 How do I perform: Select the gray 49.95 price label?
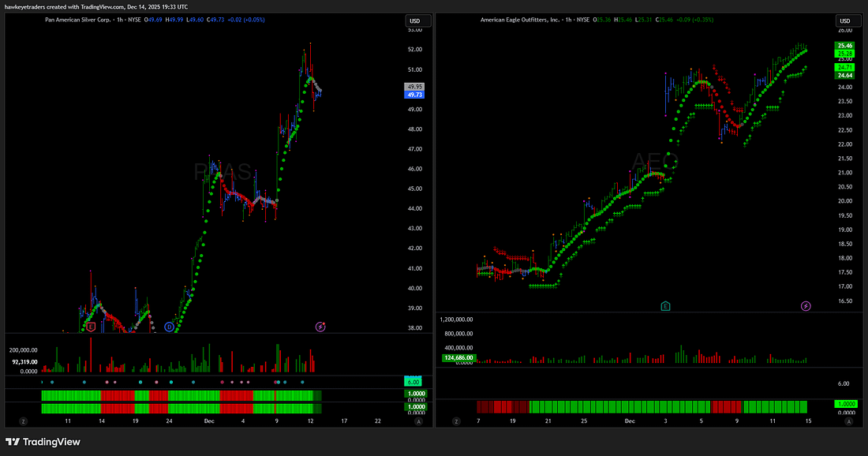point(414,87)
